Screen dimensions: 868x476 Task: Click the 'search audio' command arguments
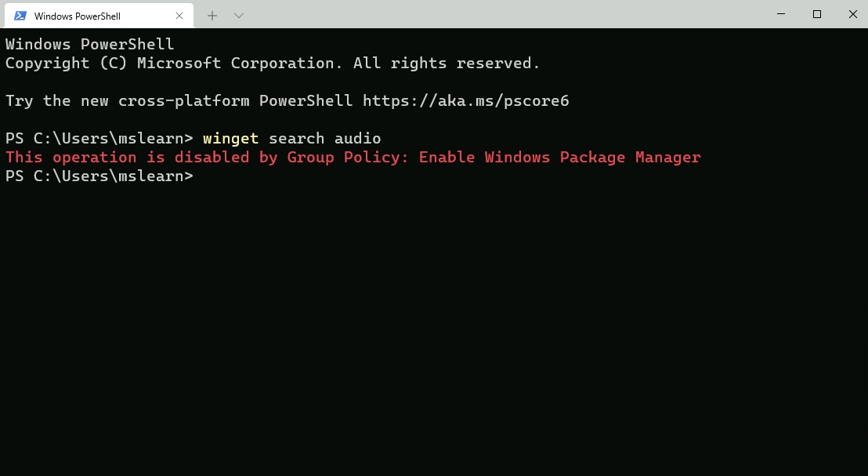tap(324, 138)
